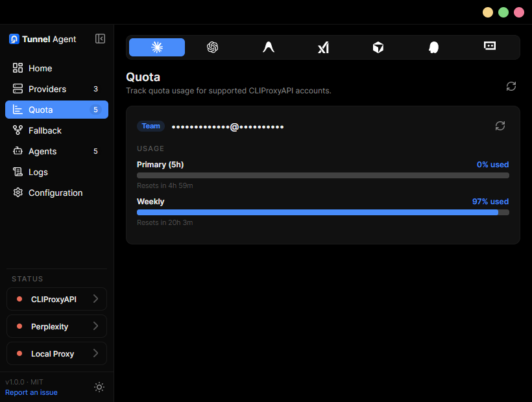Click the 97% used label
This screenshot has width=532, height=402.
pos(490,202)
